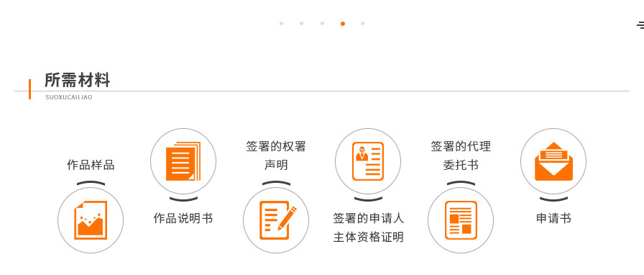The width and height of the screenshot is (644, 275).
Task: Click the 作品样品 label
Action: (91, 165)
